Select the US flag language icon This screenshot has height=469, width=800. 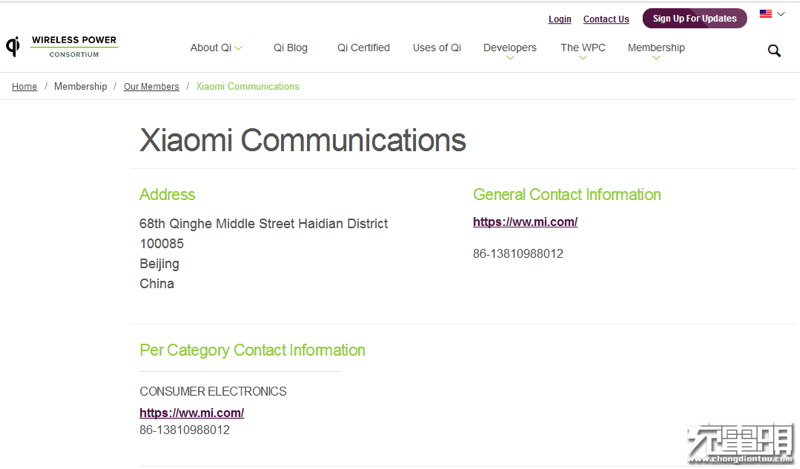pos(765,14)
